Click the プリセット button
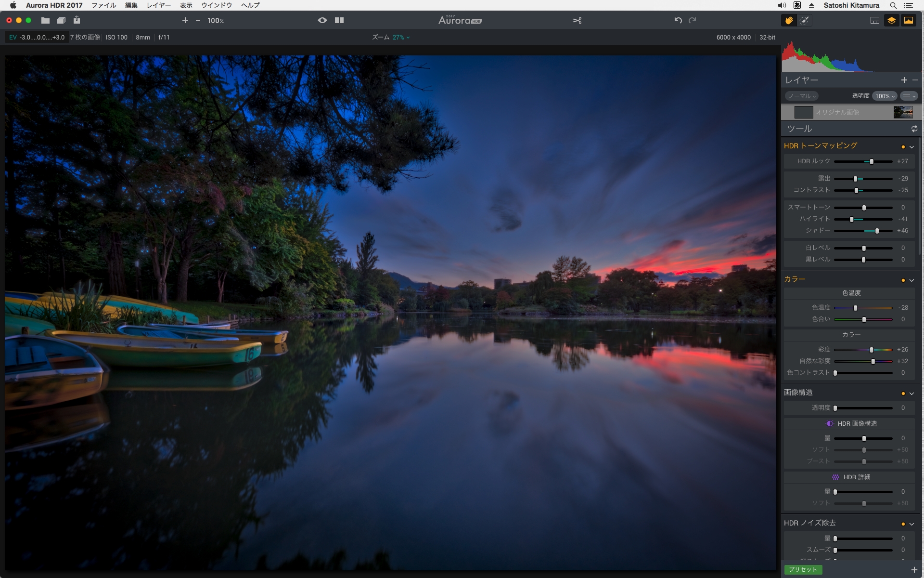 coord(803,569)
